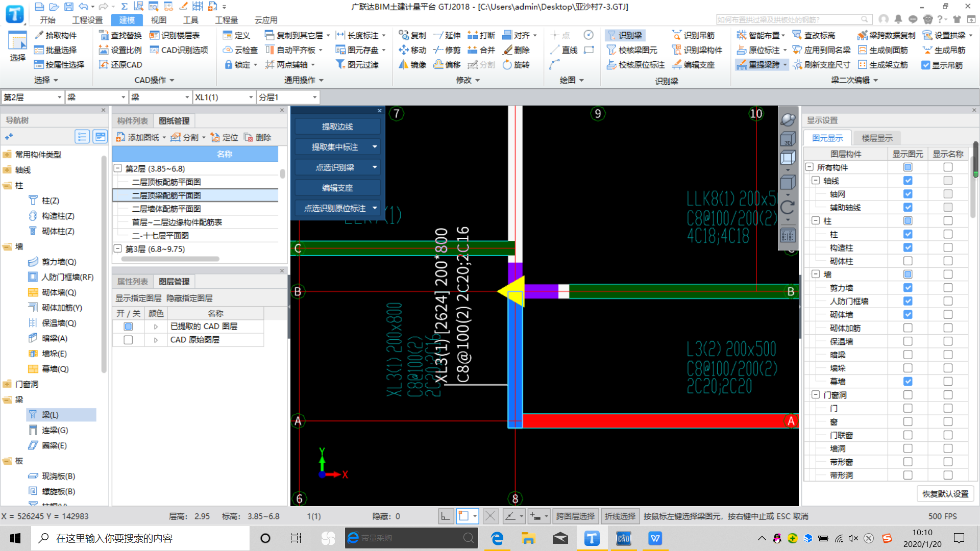Screen dimensions: 980x551
Task: Click the 复制 copy tool in 修改 group
Action: pyautogui.click(x=412, y=35)
